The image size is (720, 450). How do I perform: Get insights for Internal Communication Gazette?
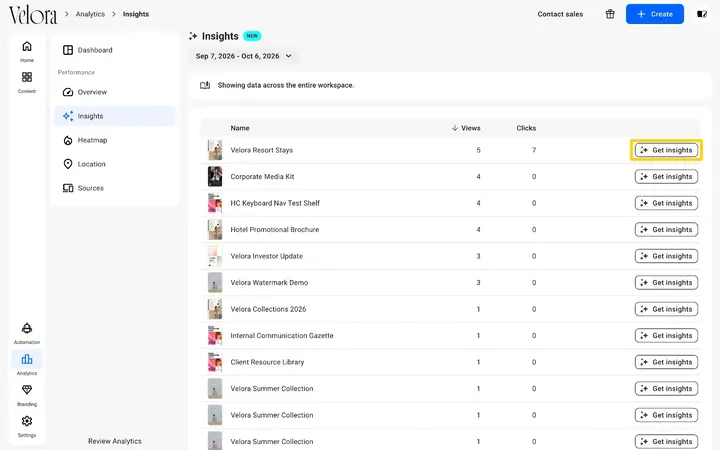pos(666,336)
